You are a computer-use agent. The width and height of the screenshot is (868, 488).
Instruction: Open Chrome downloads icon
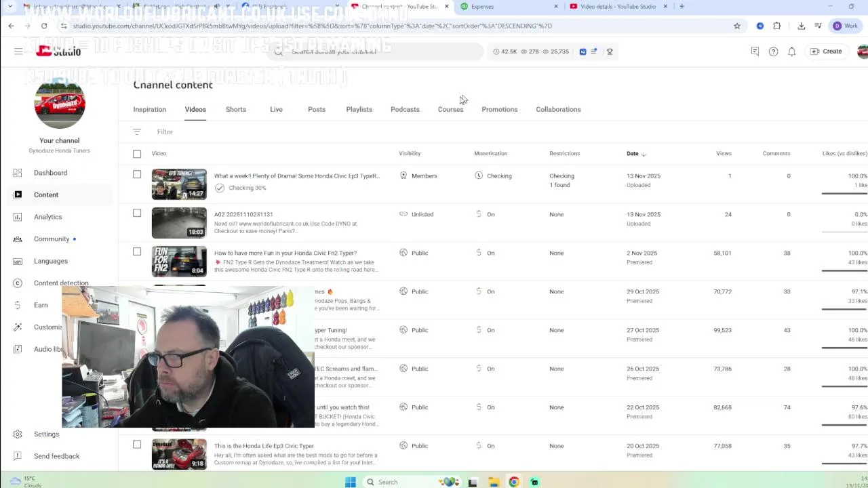click(x=801, y=26)
